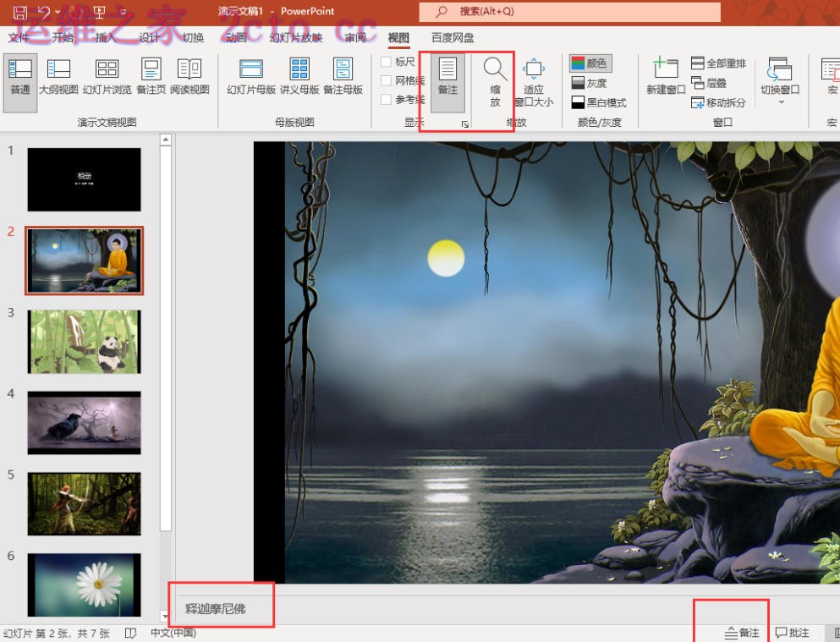Open the Animations (动画) tab
The width and height of the screenshot is (840, 642).
[x=236, y=37]
